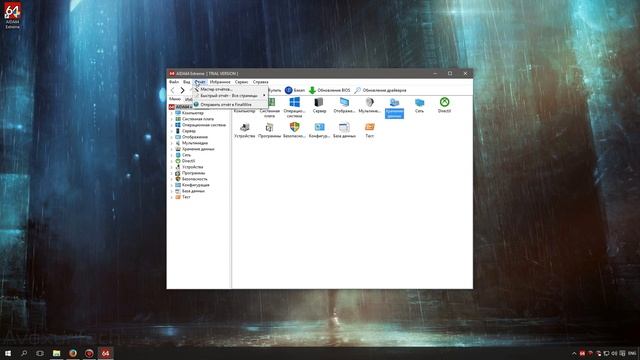
Task: Open the Справка menu
Action: [x=260, y=82]
